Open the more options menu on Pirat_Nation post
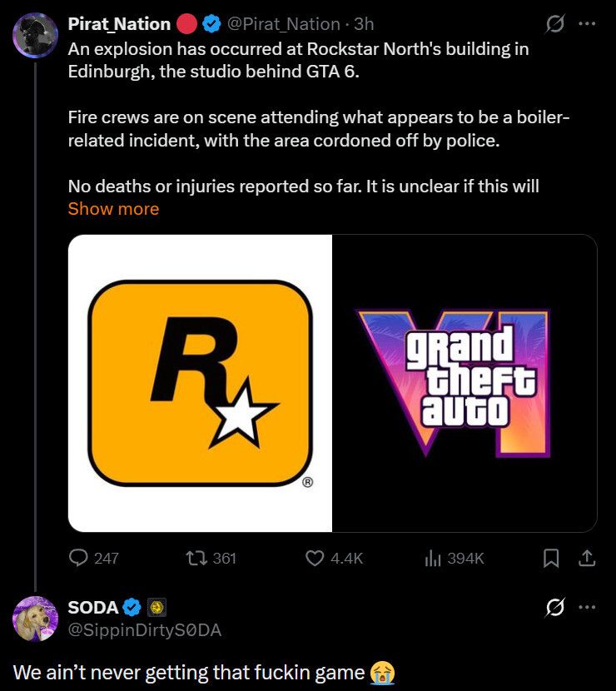This screenshot has width=616, height=691. [x=588, y=24]
